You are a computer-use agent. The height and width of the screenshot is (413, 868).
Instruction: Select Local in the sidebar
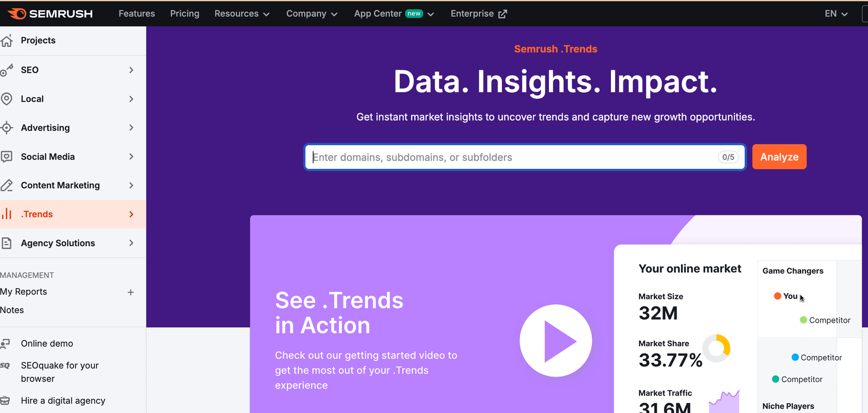[73, 99]
